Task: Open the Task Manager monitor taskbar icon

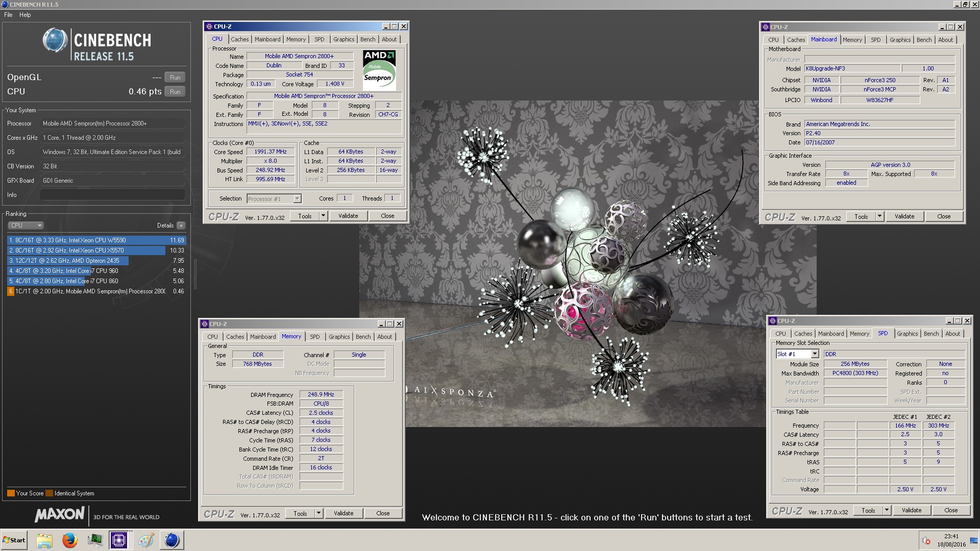Action: tap(95, 540)
